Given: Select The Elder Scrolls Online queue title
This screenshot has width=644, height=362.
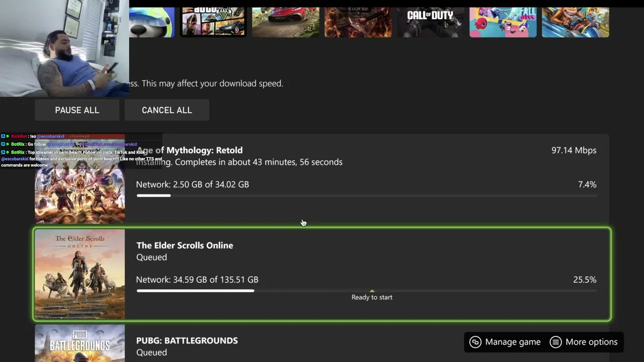Looking at the screenshot, I should click(185, 245).
